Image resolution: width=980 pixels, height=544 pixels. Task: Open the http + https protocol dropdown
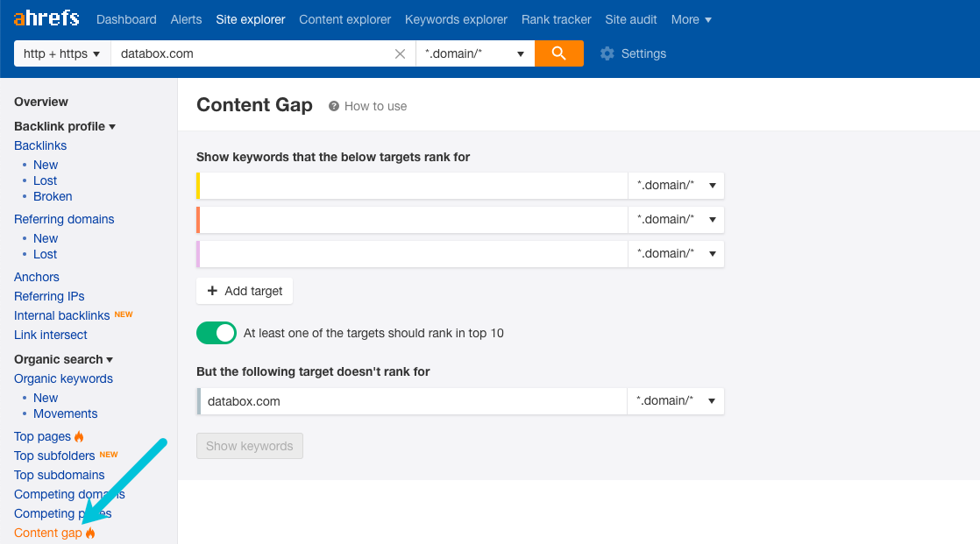(x=62, y=53)
